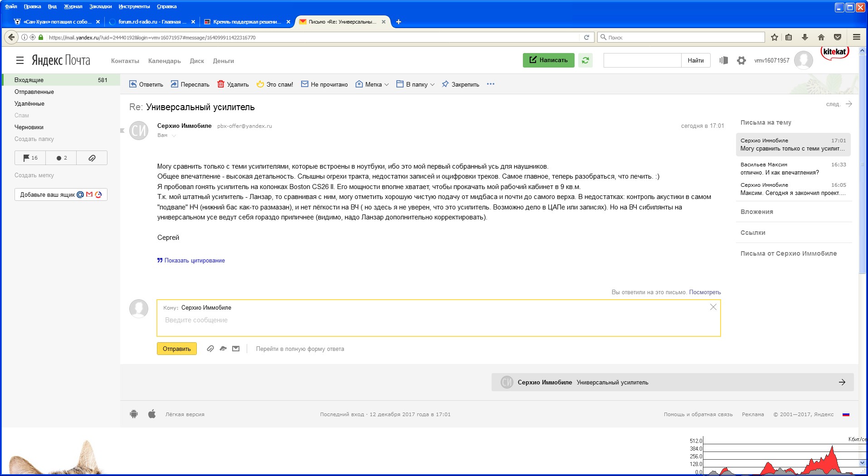
Task: Open the Android app link icon in footer
Action: [x=134, y=414]
